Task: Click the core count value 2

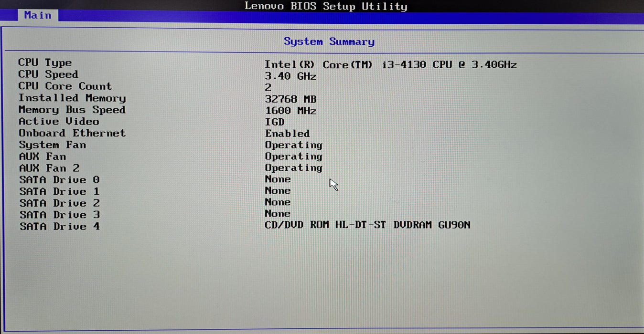Action: pyautogui.click(x=268, y=88)
